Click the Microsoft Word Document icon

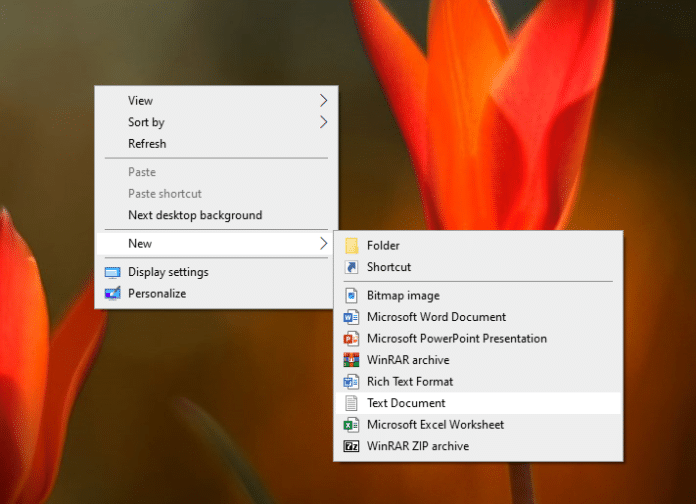pyautogui.click(x=351, y=317)
